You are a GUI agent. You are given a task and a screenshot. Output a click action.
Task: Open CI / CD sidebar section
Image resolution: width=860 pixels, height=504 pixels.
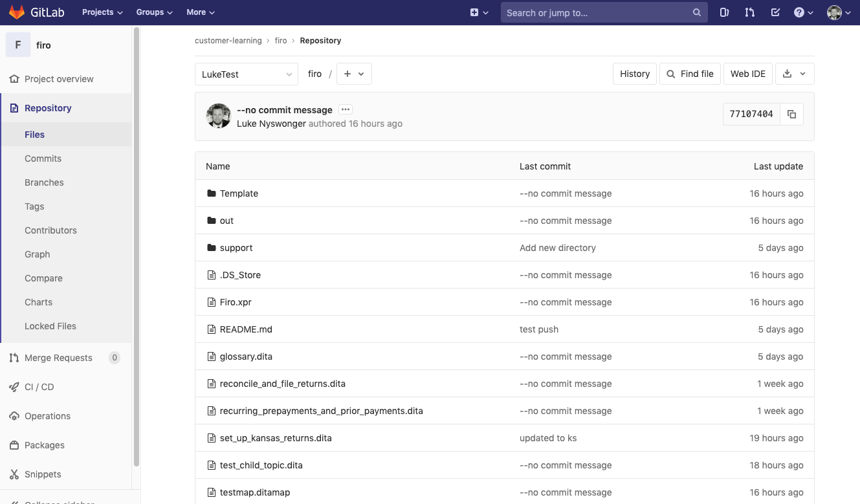(x=39, y=387)
